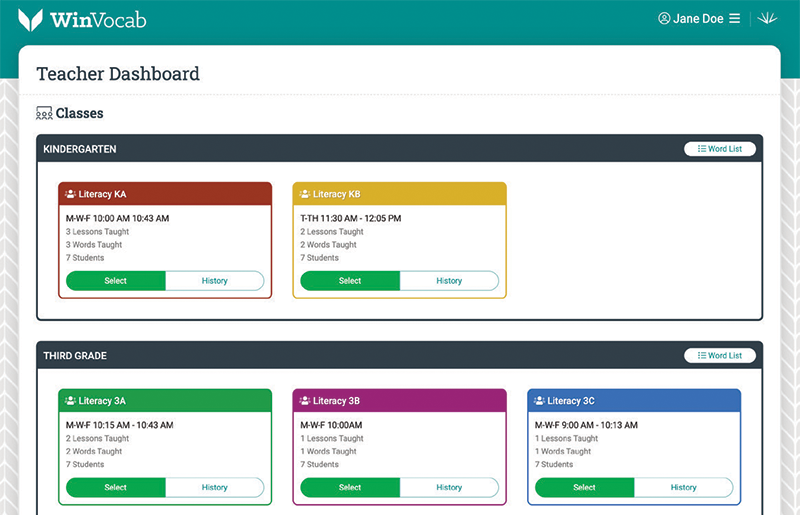
Task: Click the people icon on Literacy 3B
Action: (x=305, y=401)
